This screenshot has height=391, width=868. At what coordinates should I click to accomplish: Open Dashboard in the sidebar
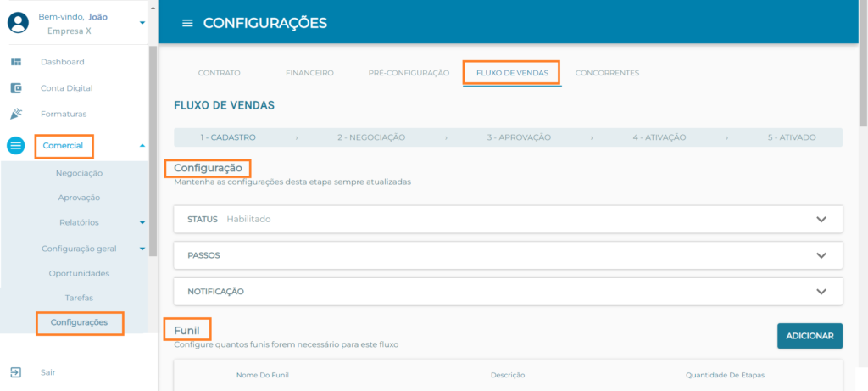(x=63, y=62)
